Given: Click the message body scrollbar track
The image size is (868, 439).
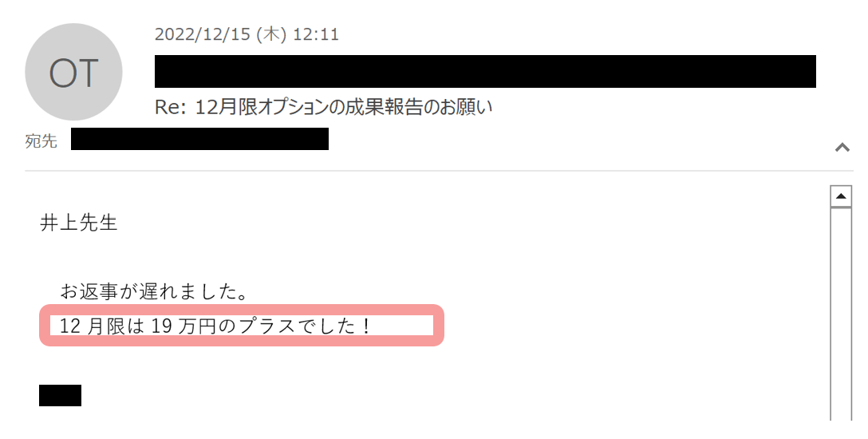Looking at the screenshot, I should (x=841, y=314).
